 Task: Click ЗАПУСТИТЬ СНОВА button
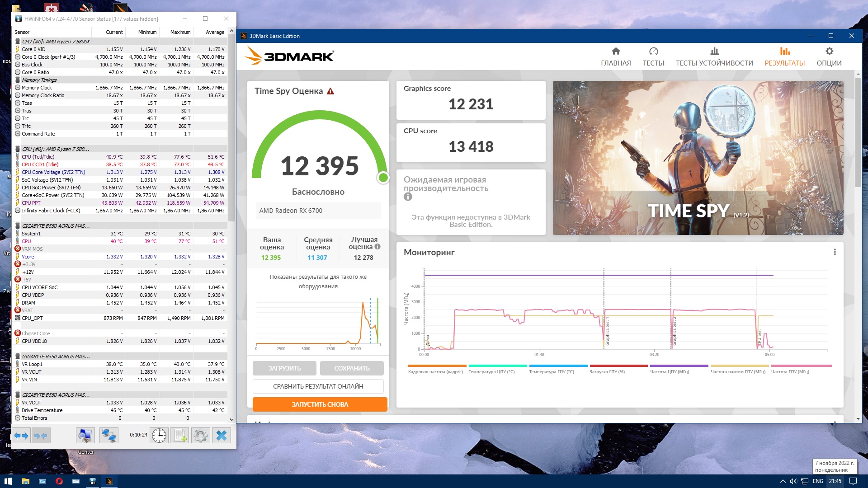(320, 404)
